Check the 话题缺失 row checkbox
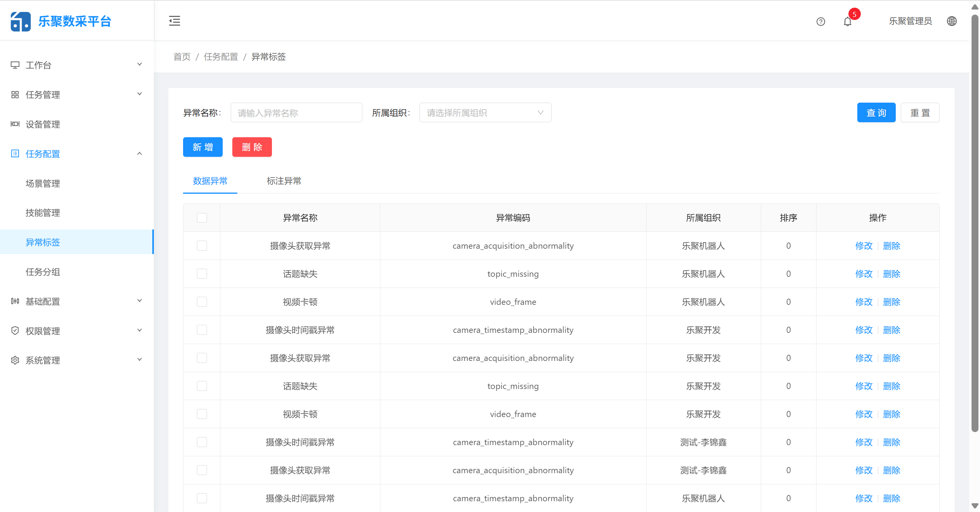This screenshot has height=512, width=980. click(x=202, y=274)
